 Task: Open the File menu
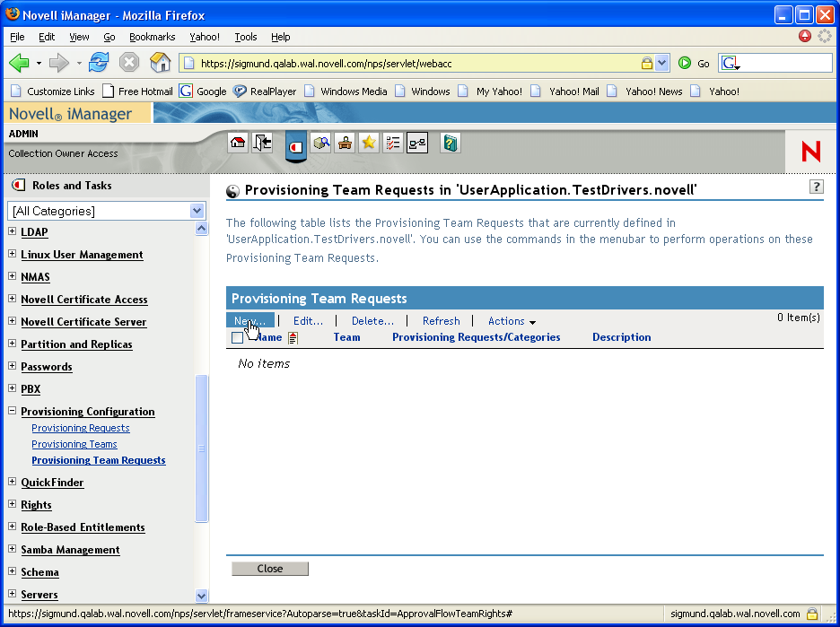pyautogui.click(x=17, y=37)
